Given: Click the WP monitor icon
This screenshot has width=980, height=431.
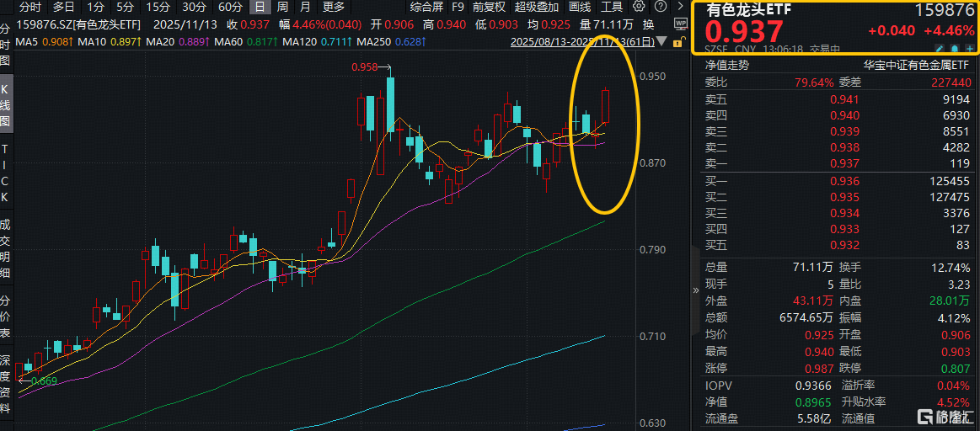Looking at the screenshot, I should coord(681,25).
